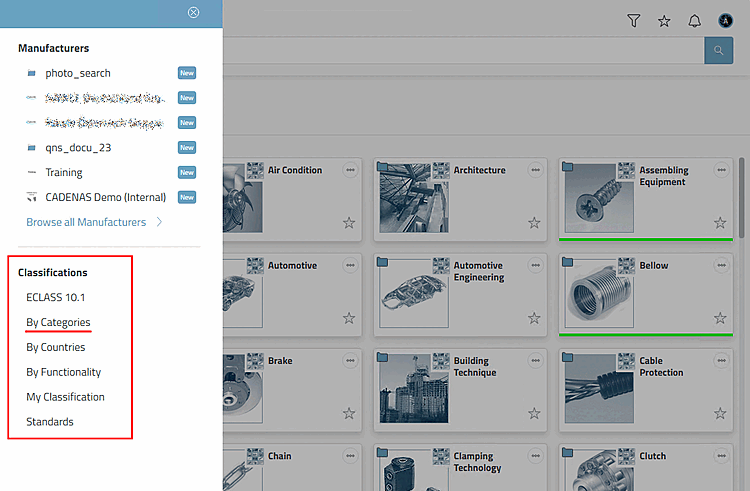Select By Categories classification
The image size is (750, 491).
[58, 322]
